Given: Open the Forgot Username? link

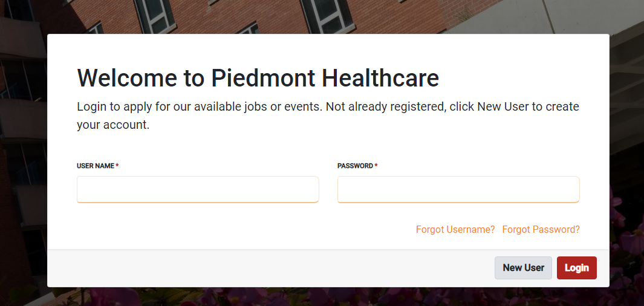Looking at the screenshot, I should pyautogui.click(x=455, y=230).
